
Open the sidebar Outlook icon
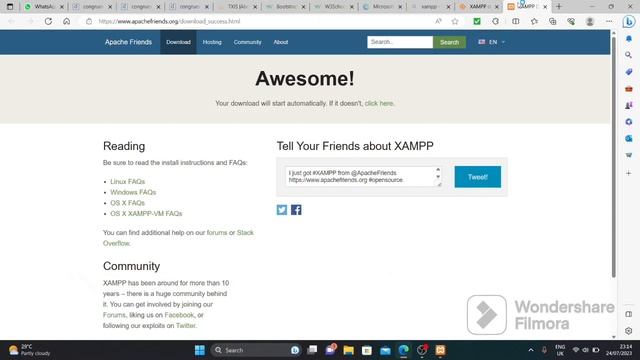[629, 138]
